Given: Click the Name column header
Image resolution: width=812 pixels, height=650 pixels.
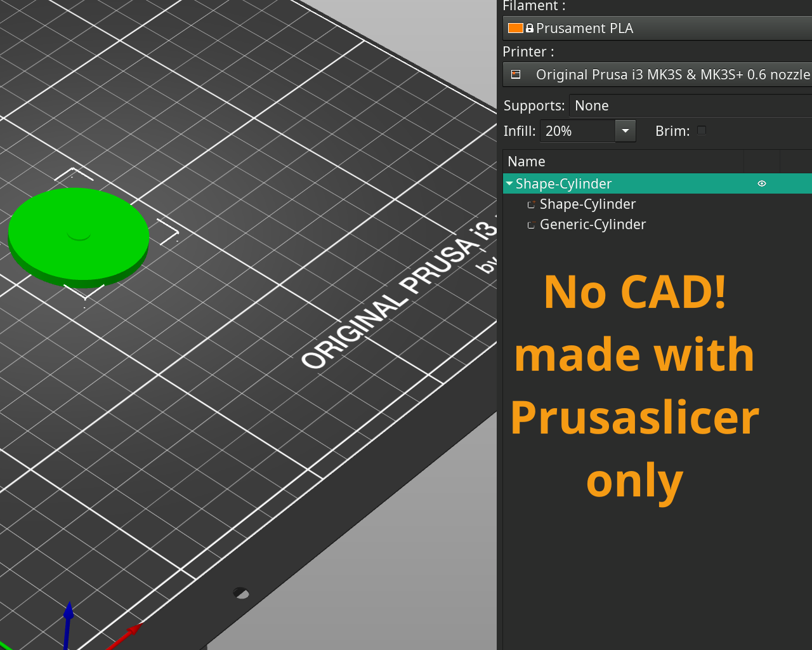Looking at the screenshot, I should coord(623,161).
